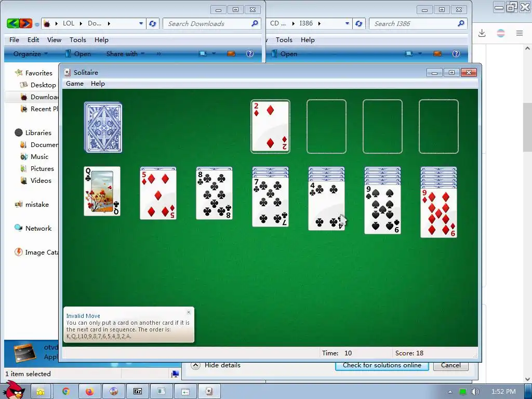Screen dimensions: 532x399
Task: Open the Game menu in Solitaire
Action: coord(75,84)
